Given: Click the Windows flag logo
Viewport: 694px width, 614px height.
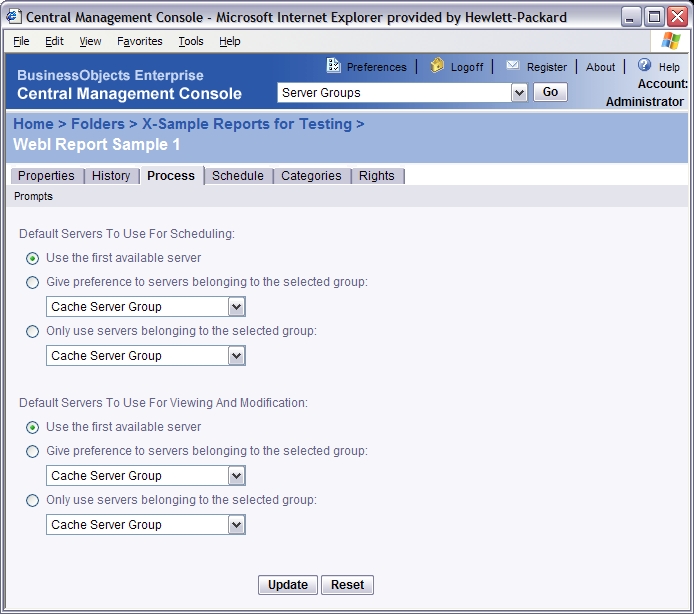Looking at the screenshot, I should (x=671, y=41).
